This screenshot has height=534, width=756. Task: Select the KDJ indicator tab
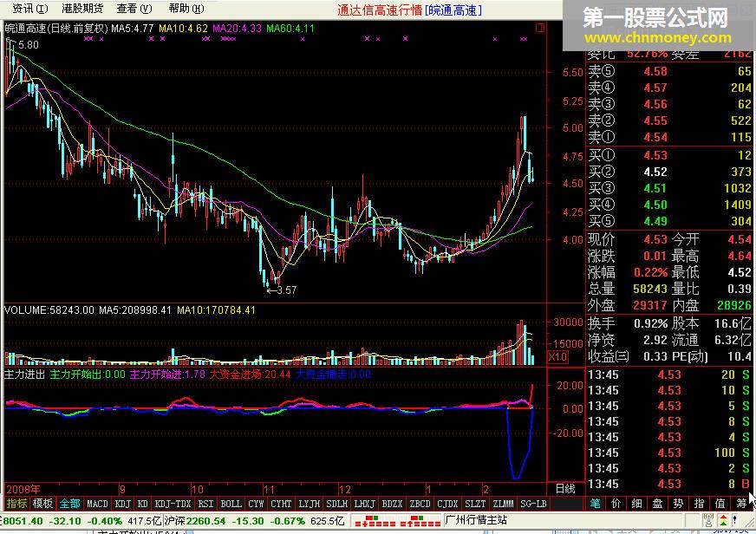(123, 504)
